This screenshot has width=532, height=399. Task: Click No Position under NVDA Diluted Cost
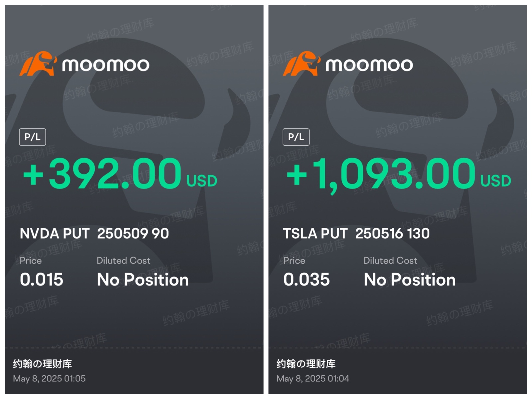coord(143,280)
